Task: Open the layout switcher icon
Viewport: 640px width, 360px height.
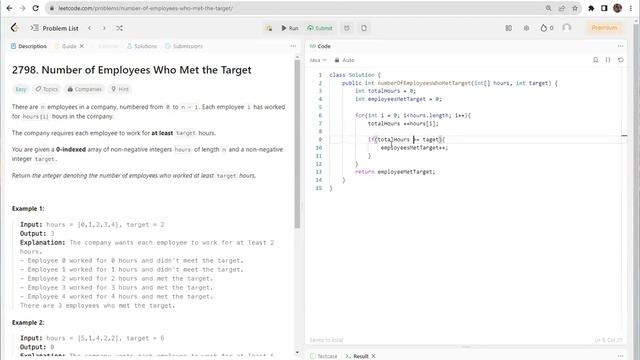Action: tap(509, 28)
